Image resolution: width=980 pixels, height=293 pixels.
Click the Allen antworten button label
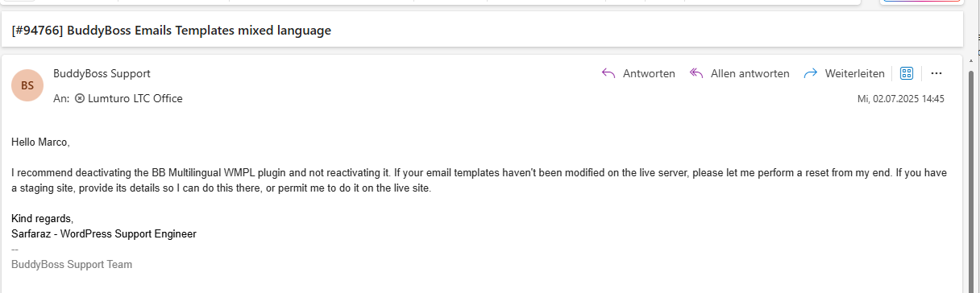point(750,73)
